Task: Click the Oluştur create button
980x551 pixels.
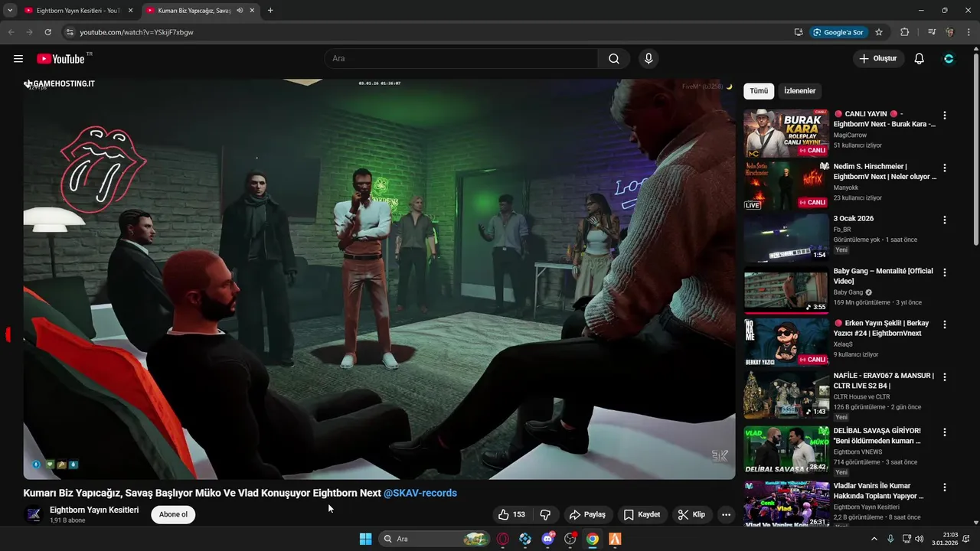Action: coord(879,59)
